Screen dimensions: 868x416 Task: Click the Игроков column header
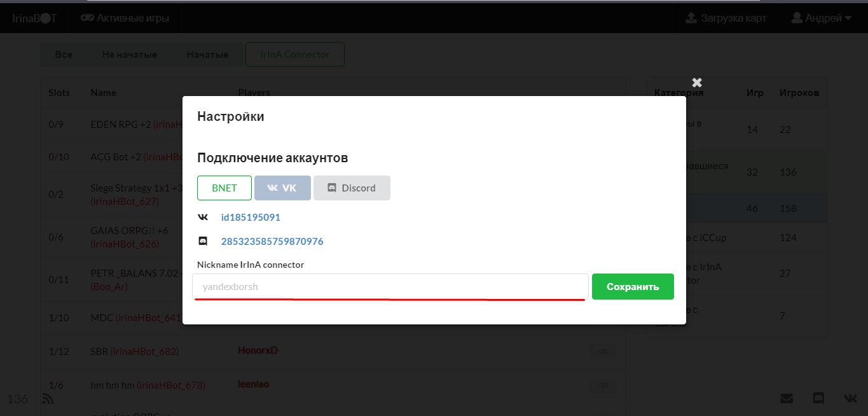click(x=799, y=92)
